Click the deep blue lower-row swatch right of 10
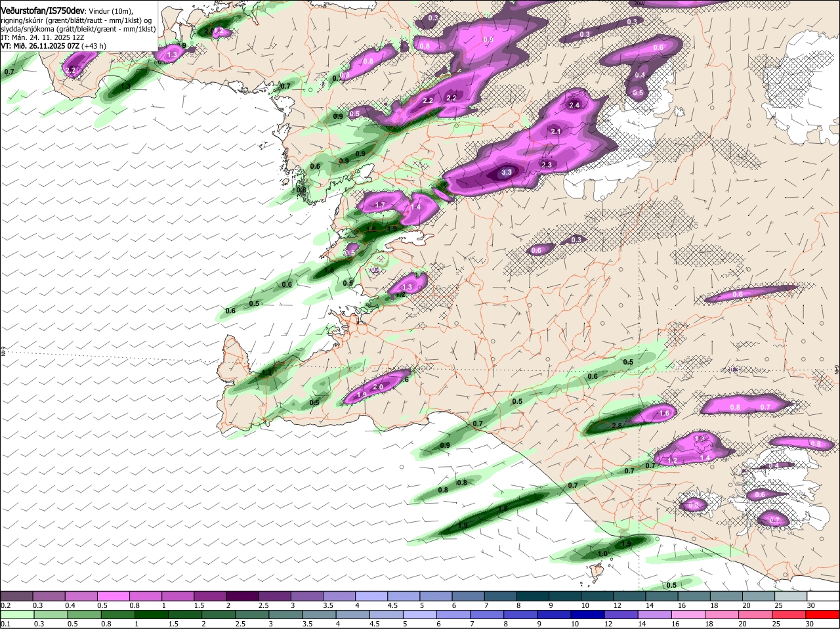The image size is (840, 629). [587, 615]
